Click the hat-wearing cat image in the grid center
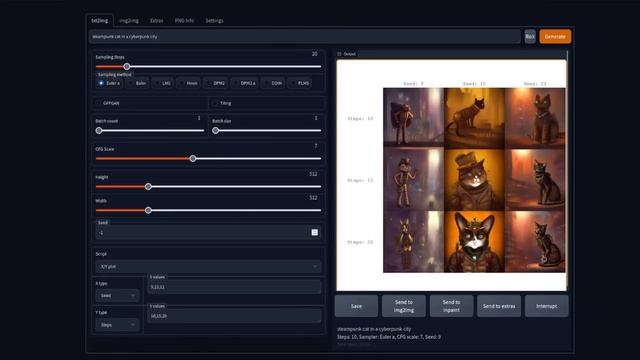 tap(474, 180)
